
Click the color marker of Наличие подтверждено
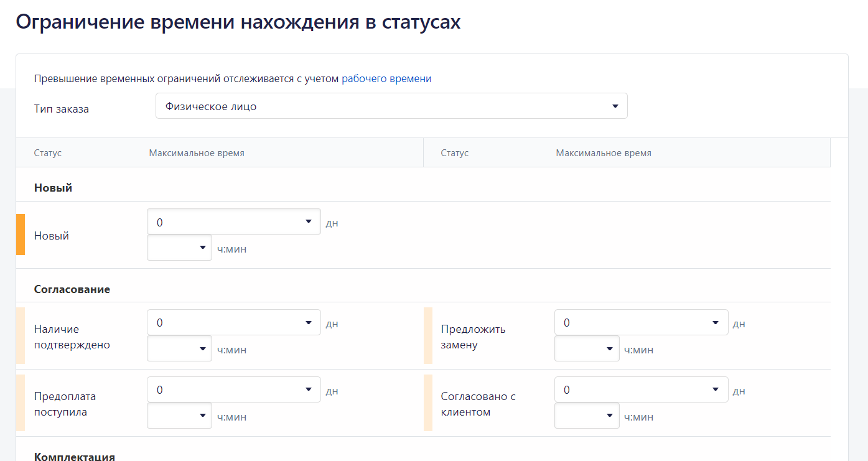point(21,336)
